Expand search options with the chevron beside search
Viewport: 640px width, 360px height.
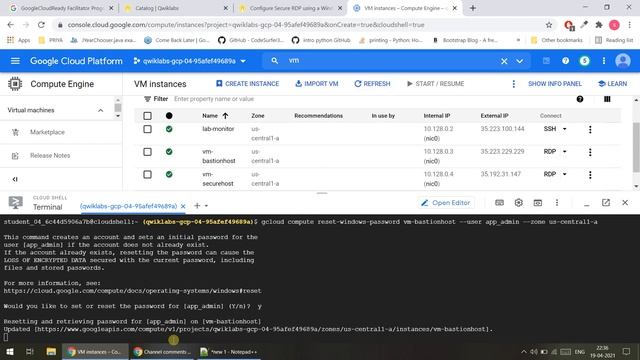(x=520, y=61)
